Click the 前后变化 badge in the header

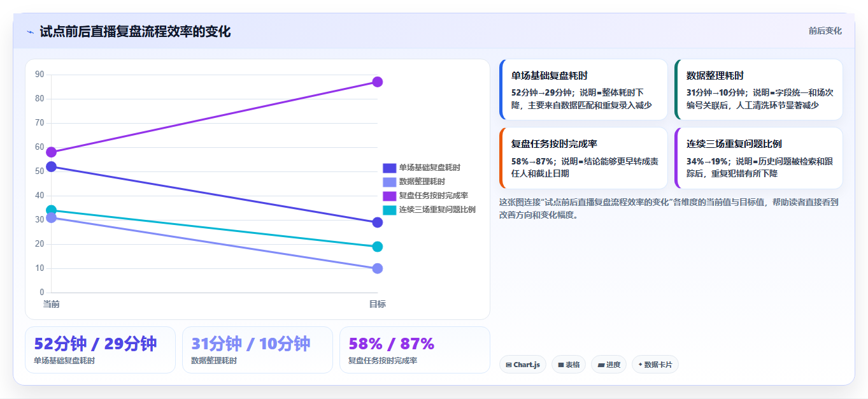pyautogui.click(x=825, y=31)
